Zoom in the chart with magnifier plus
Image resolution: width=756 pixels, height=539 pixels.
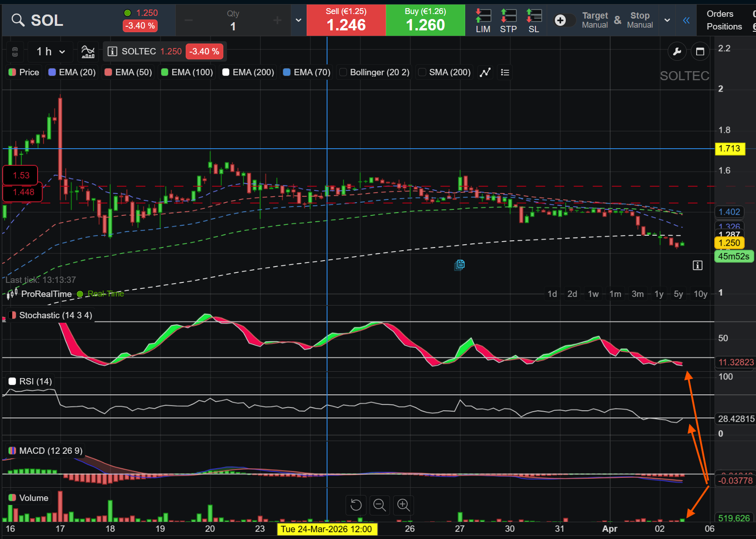403,505
